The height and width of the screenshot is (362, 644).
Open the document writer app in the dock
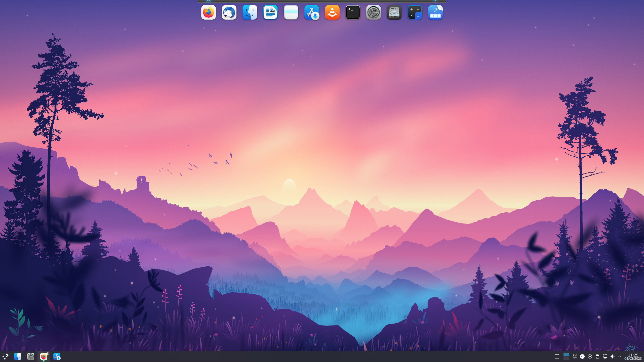pyautogui.click(x=270, y=12)
